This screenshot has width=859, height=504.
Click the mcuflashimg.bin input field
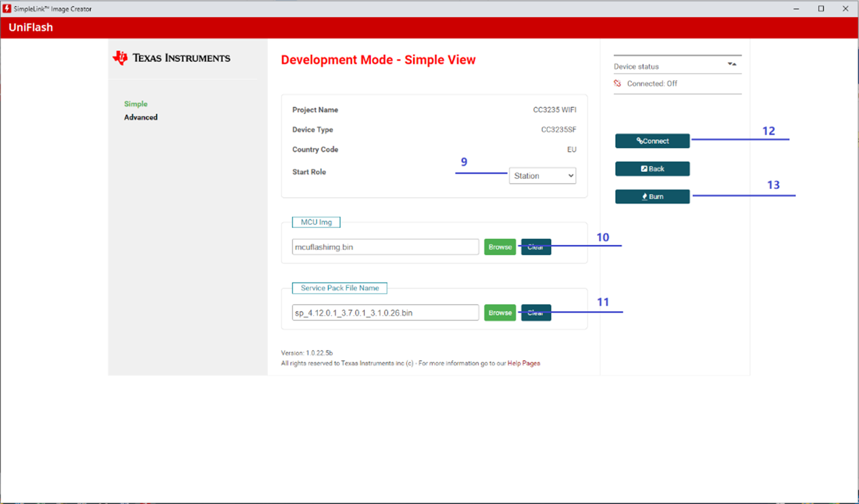pyautogui.click(x=385, y=247)
